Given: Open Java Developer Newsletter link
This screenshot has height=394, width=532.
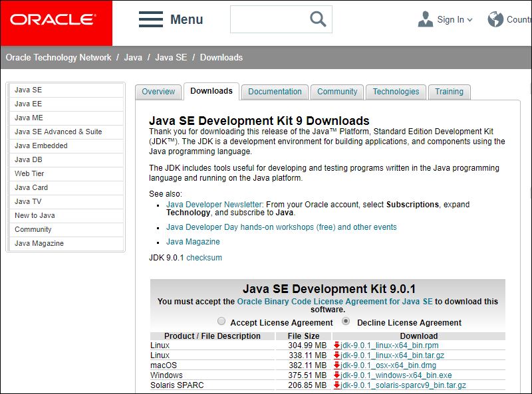Looking at the screenshot, I should (214, 205).
